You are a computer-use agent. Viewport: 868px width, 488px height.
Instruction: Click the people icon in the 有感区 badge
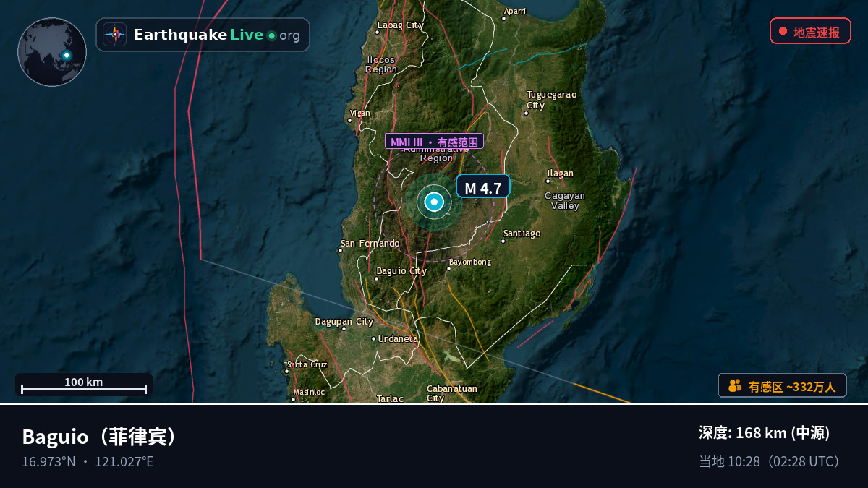[735, 385]
